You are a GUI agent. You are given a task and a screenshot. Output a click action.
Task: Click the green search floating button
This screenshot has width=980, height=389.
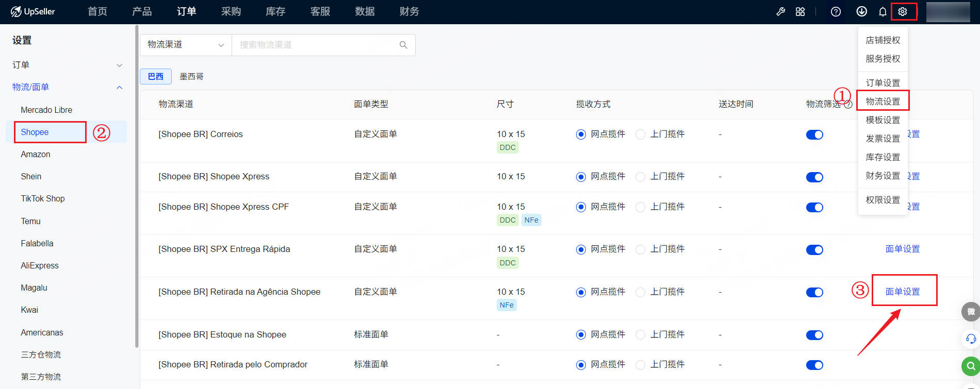point(971,366)
